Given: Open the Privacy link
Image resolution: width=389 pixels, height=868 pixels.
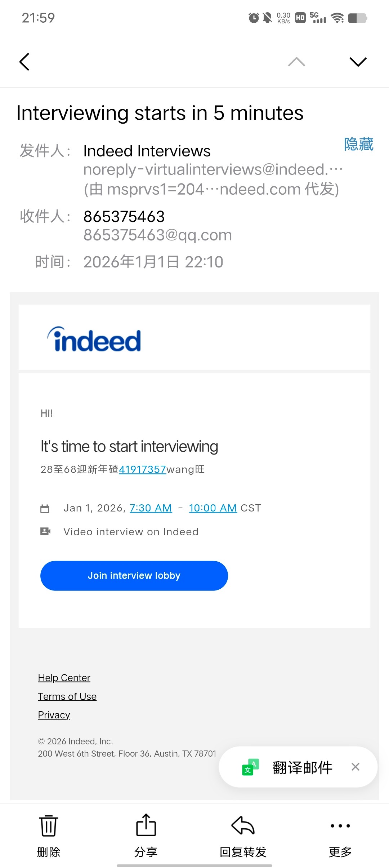Looking at the screenshot, I should pos(54,715).
